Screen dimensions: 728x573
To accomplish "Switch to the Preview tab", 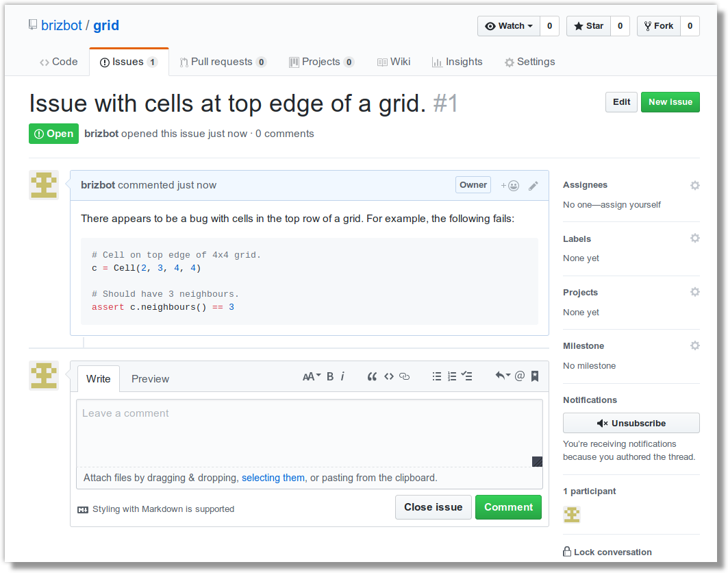I will pos(150,379).
